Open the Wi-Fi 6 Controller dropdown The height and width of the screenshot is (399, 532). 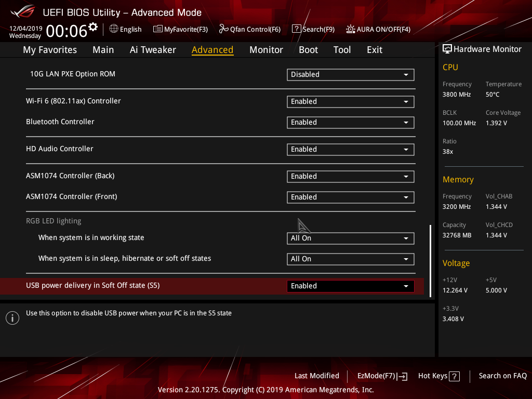coord(351,102)
